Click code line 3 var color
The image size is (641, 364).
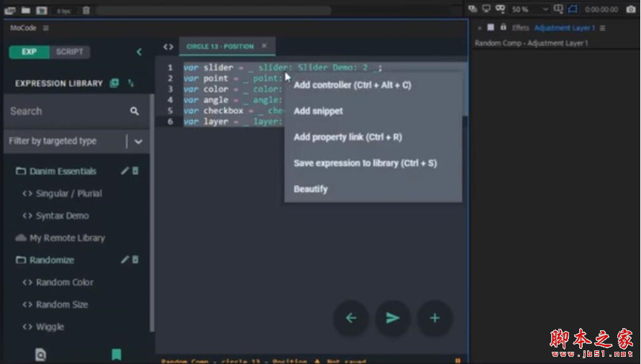tap(233, 88)
